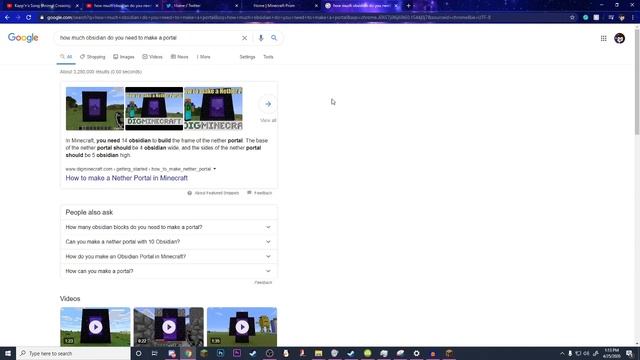Click Chrome icon on taskbar

(x=188, y=353)
